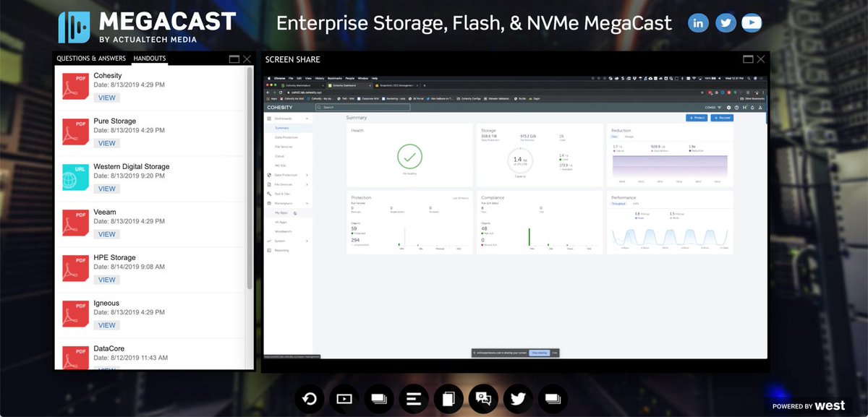Open the agenda lines dock icon

click(414, 399)
